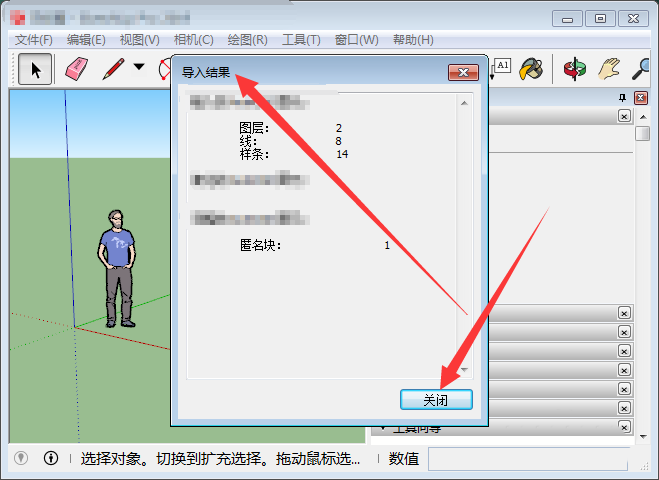Click the 数值 measurements input box

(528, 459)
